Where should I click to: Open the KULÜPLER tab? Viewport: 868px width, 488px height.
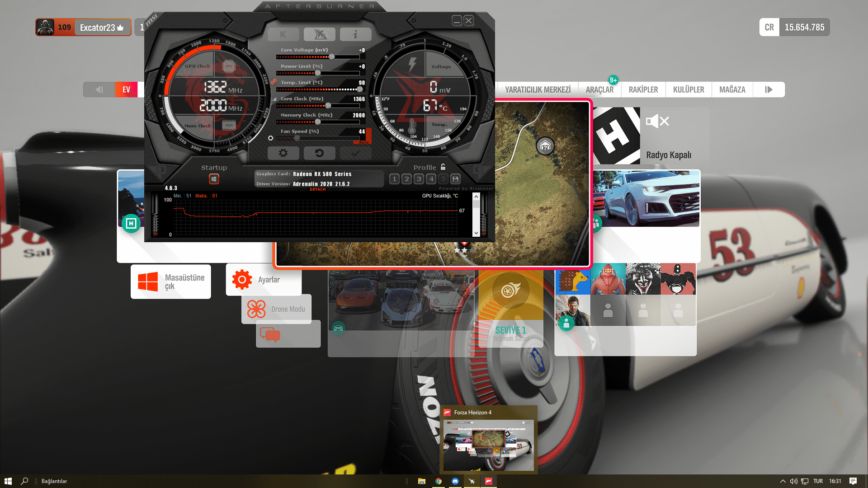[689, 89]
